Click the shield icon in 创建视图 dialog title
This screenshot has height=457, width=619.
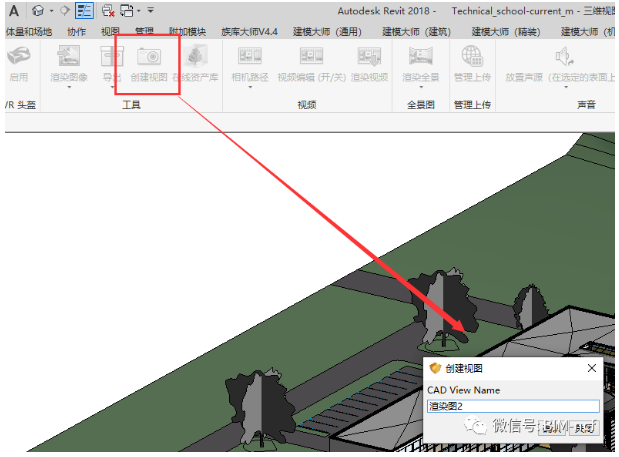coord(435,368)
